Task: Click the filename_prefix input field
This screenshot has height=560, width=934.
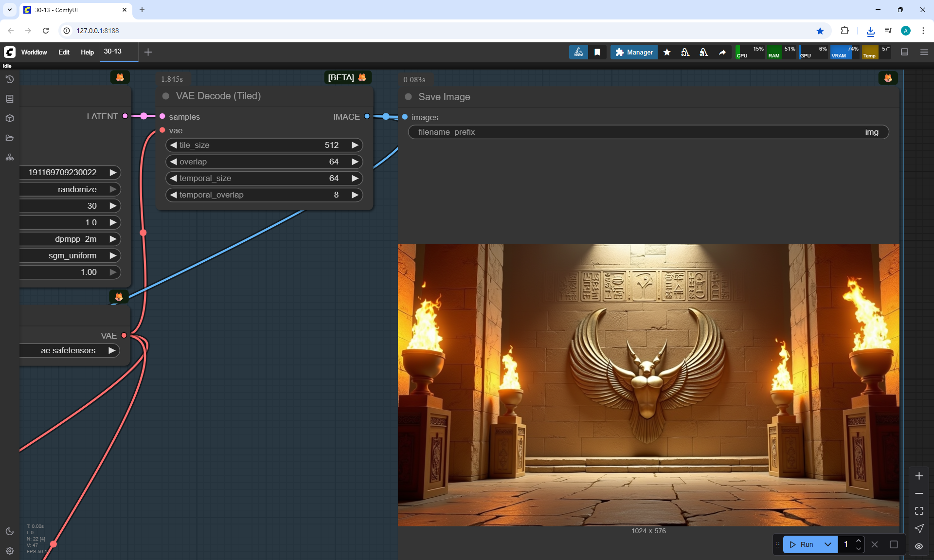Action: [648, 132]
